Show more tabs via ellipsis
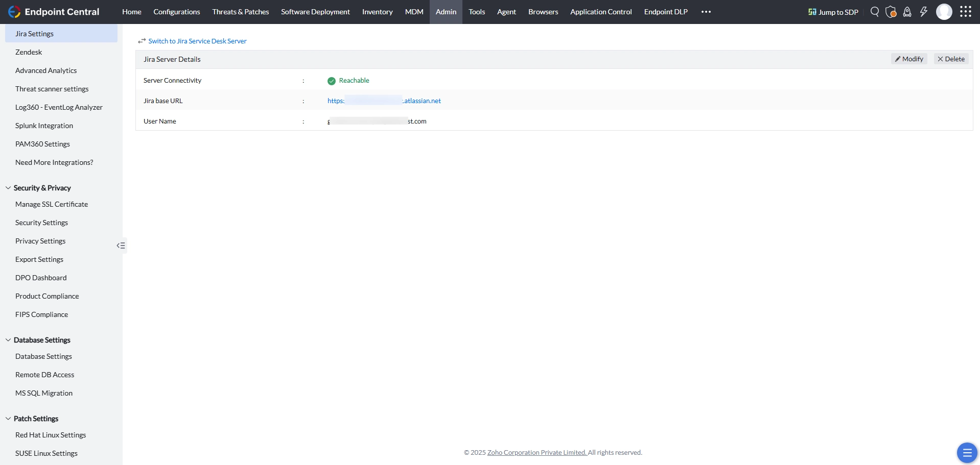The height and width of the screenshot is (465, 980). [x=706, y=12]
